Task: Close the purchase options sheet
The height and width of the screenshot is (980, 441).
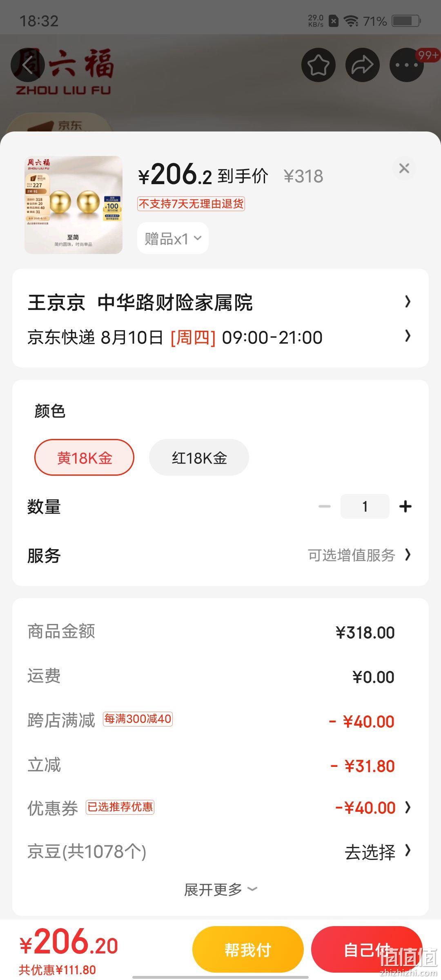Action: pyautogui.click(x=404, y=168)
